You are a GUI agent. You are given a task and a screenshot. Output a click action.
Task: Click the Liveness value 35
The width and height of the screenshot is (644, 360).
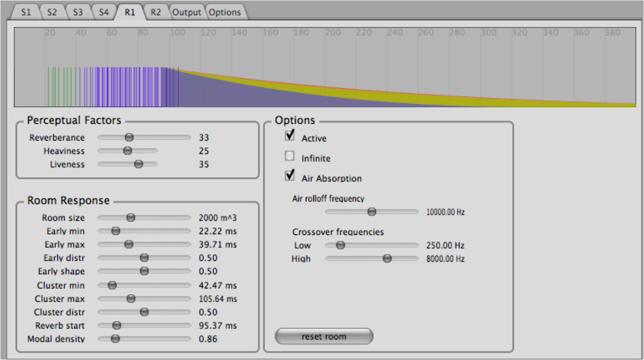[x=204, y=164]
